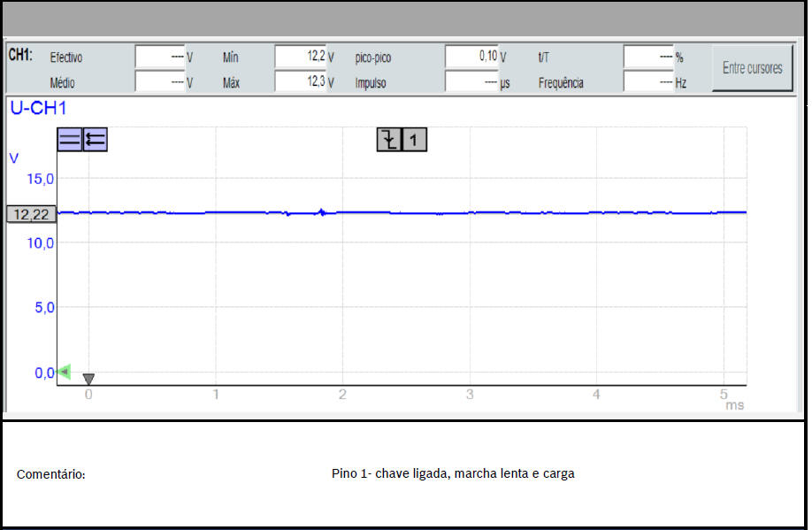Click the blue waveform spike near 2 ms

321,211
